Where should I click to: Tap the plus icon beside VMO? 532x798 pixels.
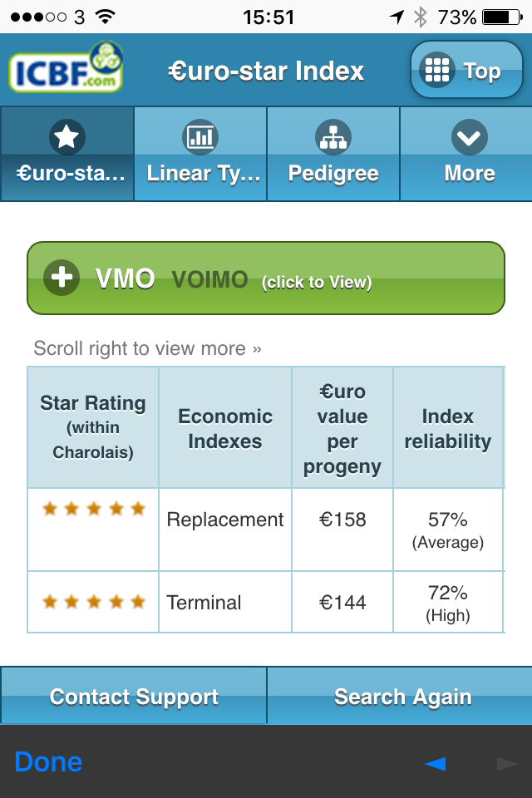[62, 278]
